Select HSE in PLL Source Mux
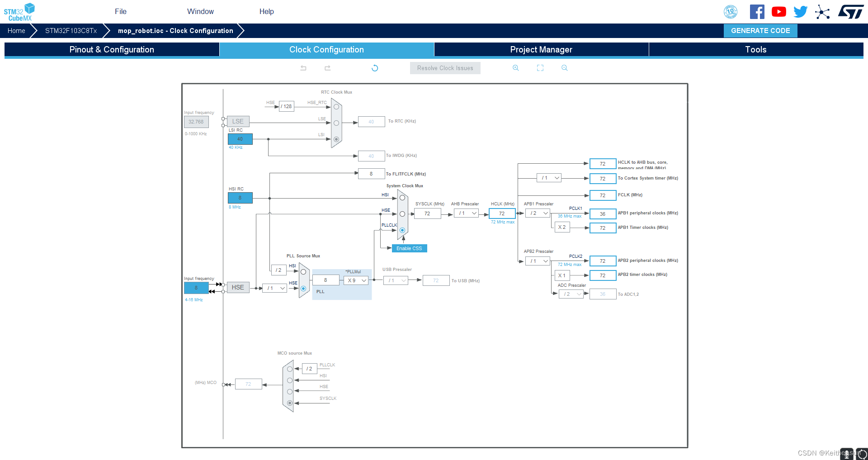 click(303, 289)
